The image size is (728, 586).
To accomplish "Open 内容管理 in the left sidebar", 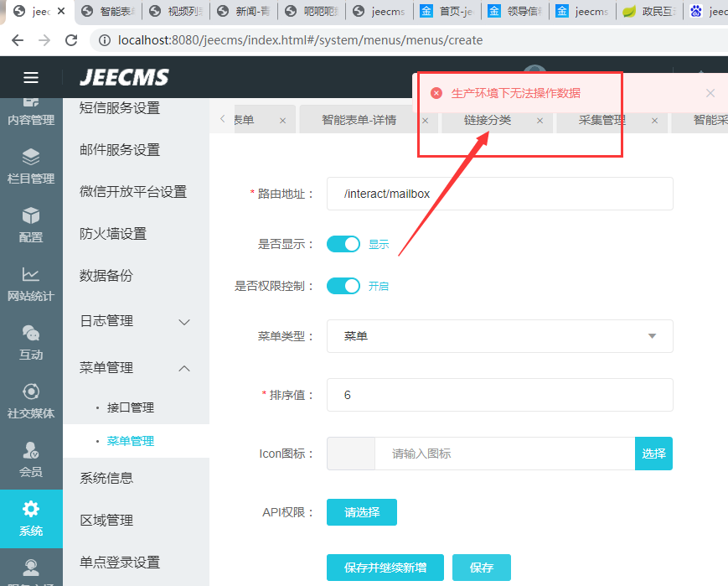I will tap(31, 112).
